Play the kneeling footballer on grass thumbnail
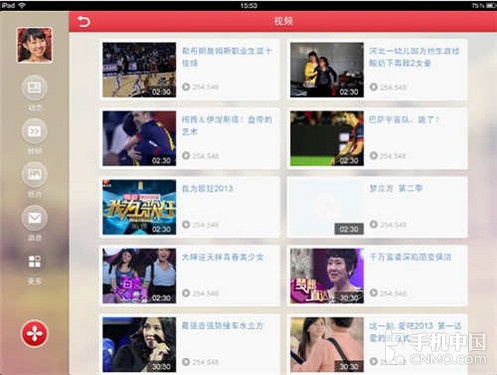 pos(327,138)
